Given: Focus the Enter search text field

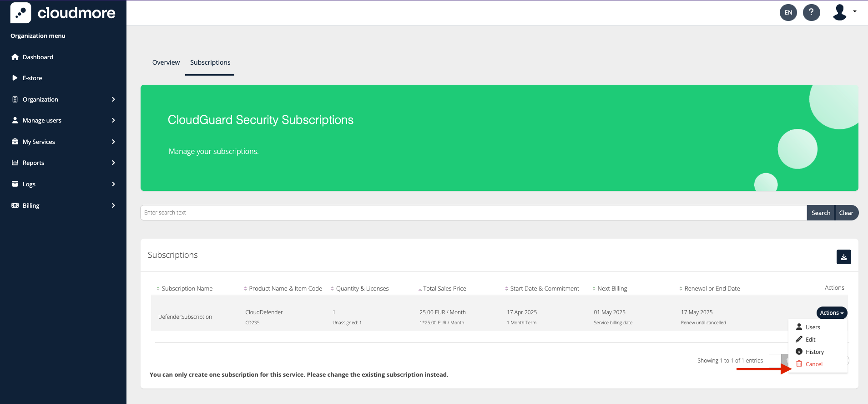Looking at the screenshot, I should [x=473, y=213].
